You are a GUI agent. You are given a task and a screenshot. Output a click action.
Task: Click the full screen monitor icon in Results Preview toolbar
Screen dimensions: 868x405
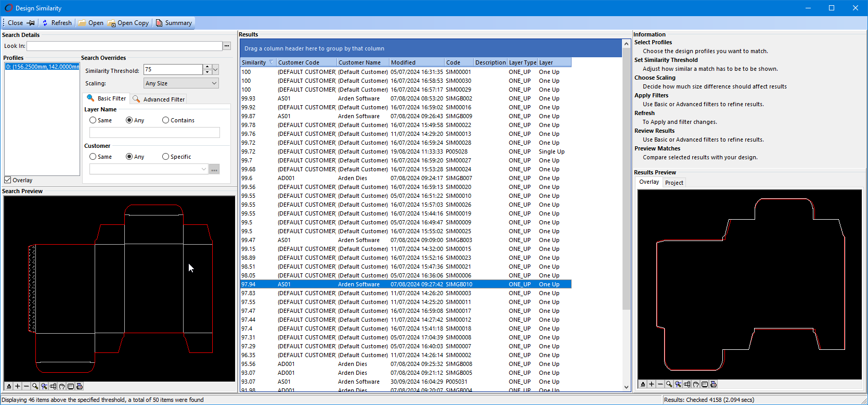click(705, 384)
